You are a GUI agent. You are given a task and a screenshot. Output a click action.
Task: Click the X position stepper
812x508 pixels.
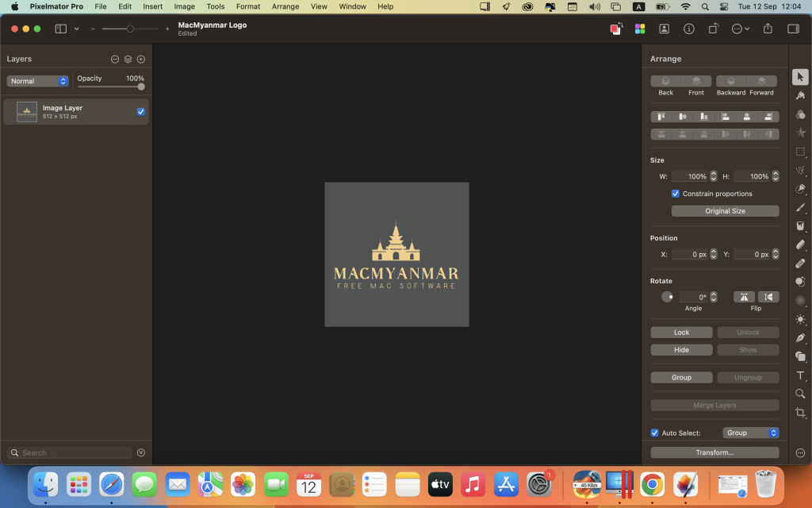coord(714,254)
